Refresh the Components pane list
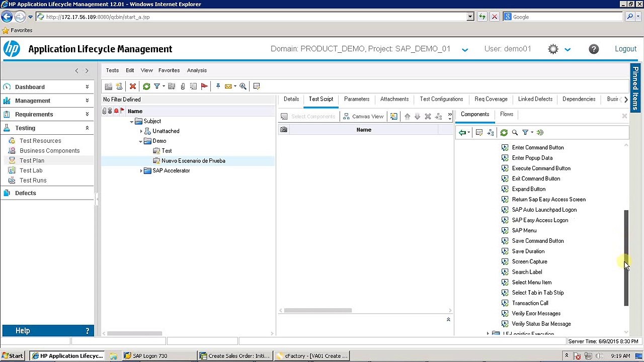The width and height of the screenshot is (644, 362). (504, 133)
